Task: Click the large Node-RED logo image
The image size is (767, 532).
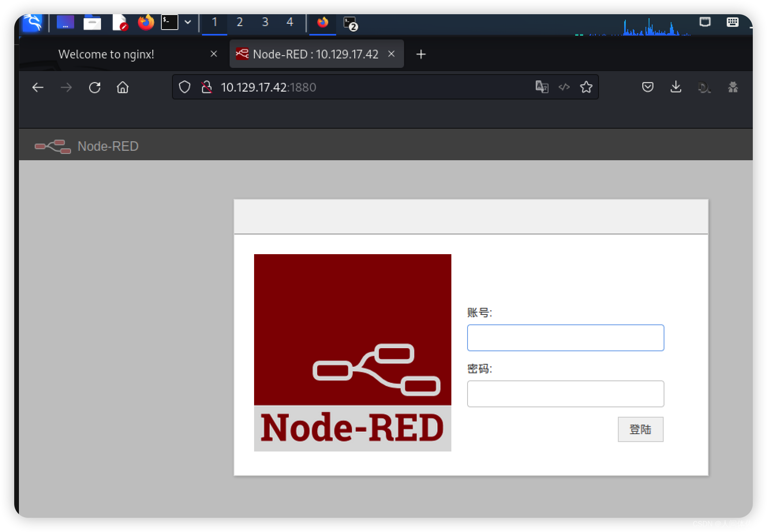Action: (x=353, y=353)
